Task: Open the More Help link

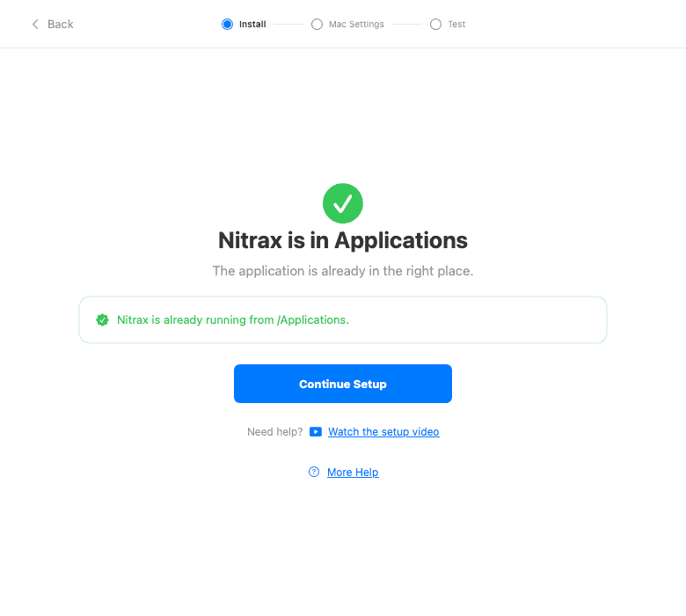Action: tap(353, 472)
